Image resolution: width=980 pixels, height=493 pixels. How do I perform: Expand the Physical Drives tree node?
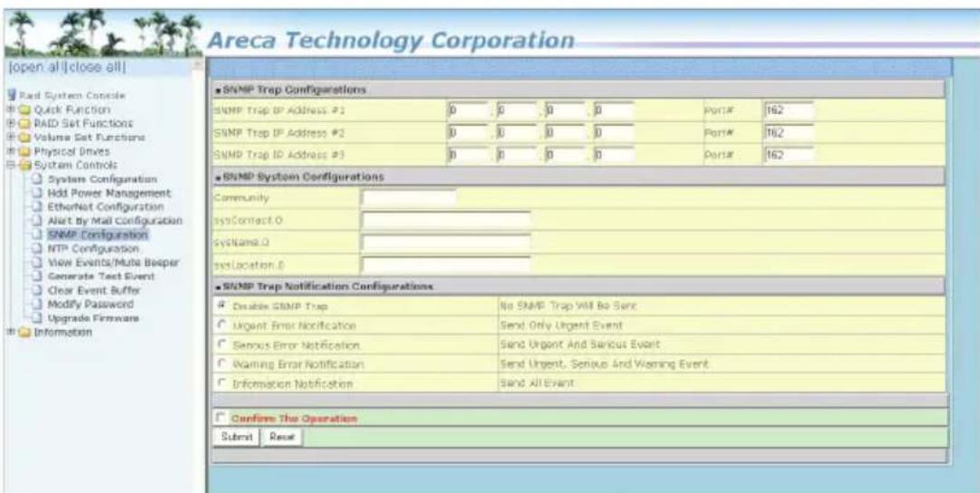click(x=9, y=151)
